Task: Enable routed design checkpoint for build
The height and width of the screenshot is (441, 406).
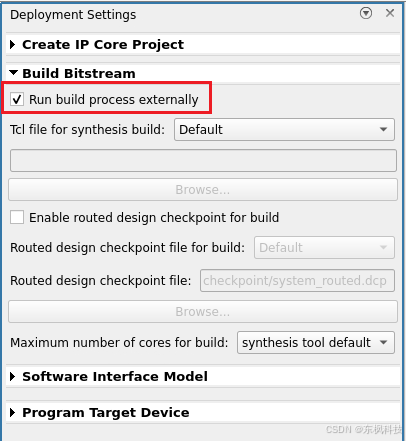Action: pyautogui.click(x=17, y=217)
